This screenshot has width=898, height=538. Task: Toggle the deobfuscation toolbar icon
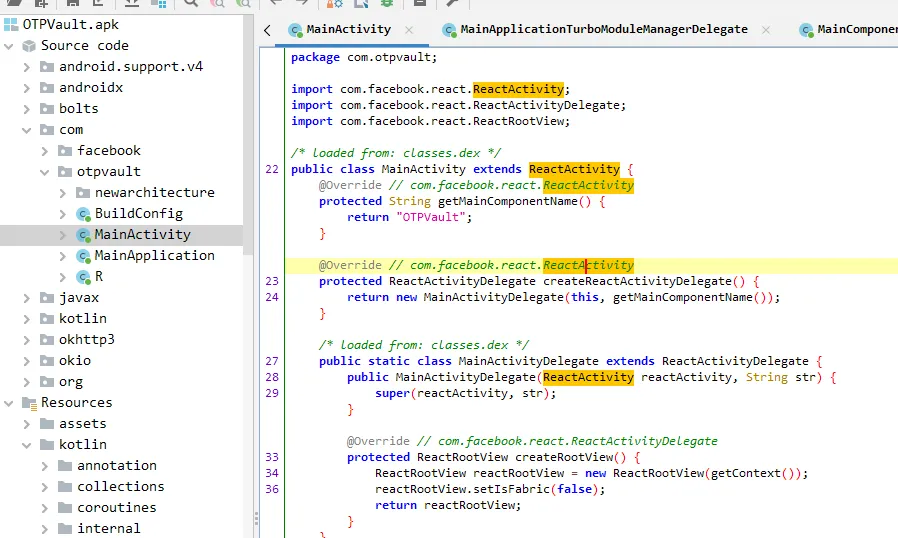pyautogui.click(x=334, y=3)
